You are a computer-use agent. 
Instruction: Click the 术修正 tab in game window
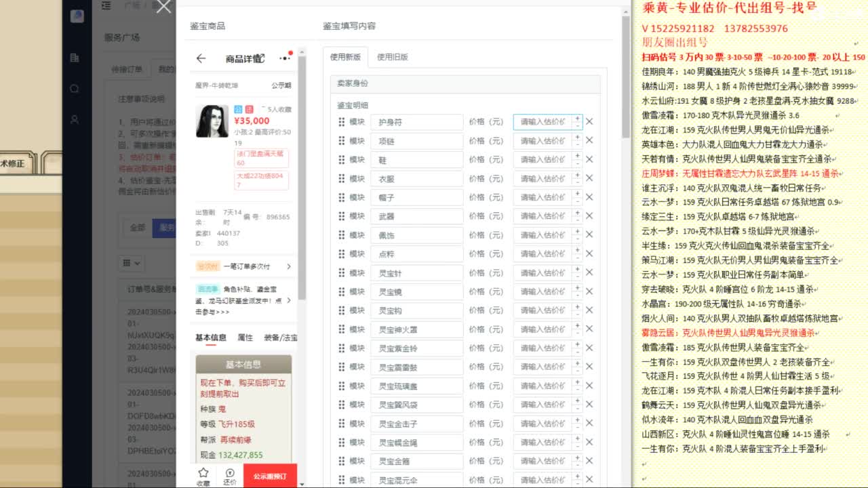click(14, 163)
